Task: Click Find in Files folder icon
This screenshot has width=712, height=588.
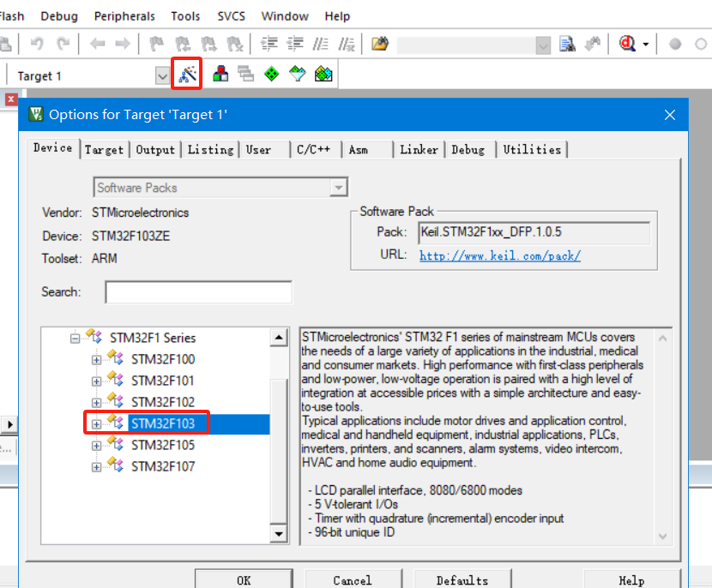Action: 380,44
